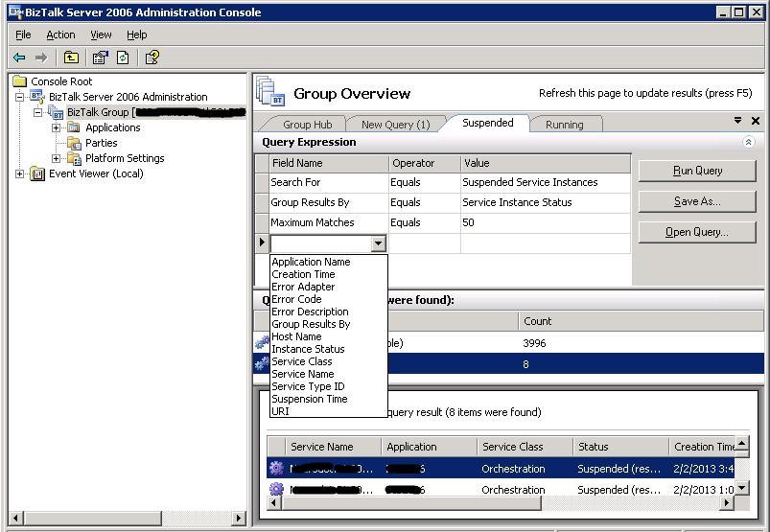Viewport: 770px width, 532px height.
Task: Click the Open Query... button
Action: [697, 232]
